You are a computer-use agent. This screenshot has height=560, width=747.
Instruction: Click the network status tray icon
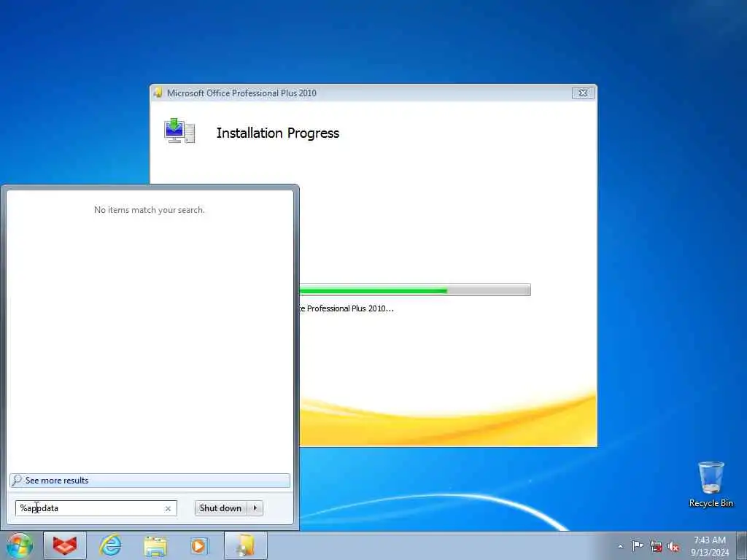pyautogui.click(x=656, y=547)
